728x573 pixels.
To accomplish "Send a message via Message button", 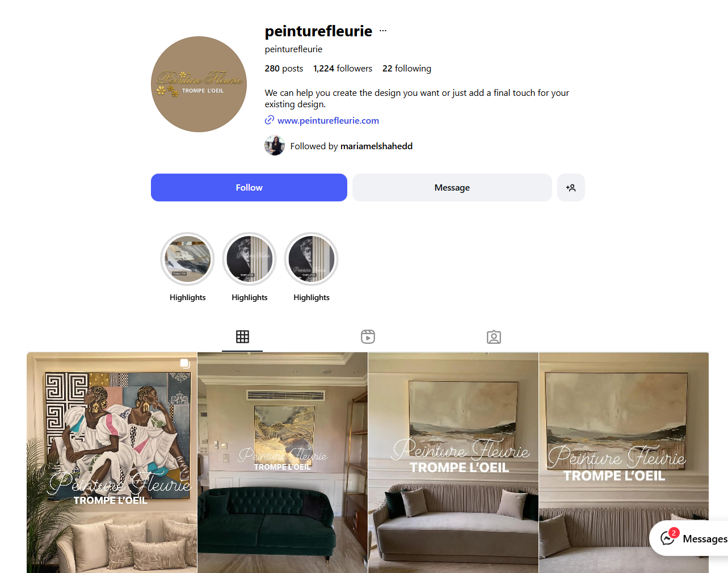I will (452, 188).
